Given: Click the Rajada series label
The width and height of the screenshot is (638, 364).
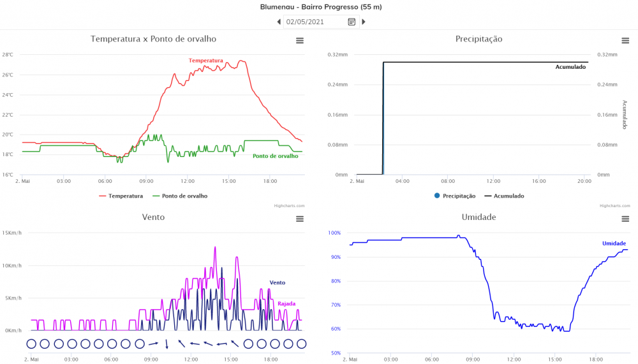Looking at the screenshot, I should pos(286,304).
